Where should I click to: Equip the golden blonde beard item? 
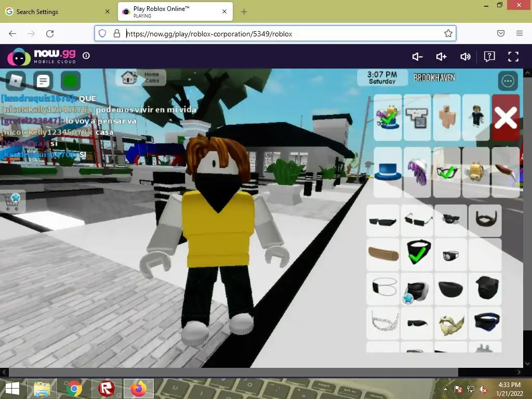point(451,323)
